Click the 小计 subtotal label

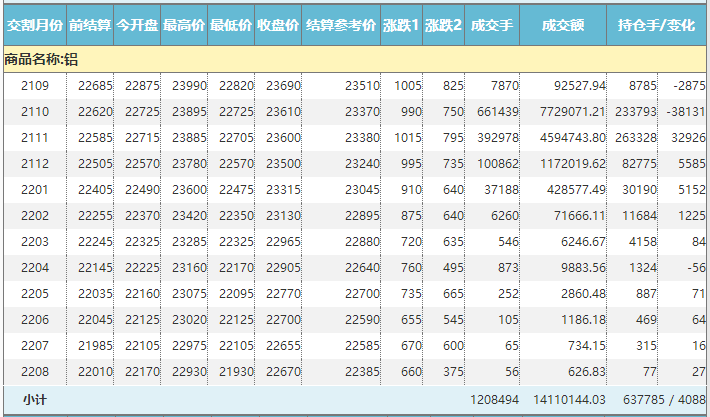pyautogui.click(x=35, y=399)
